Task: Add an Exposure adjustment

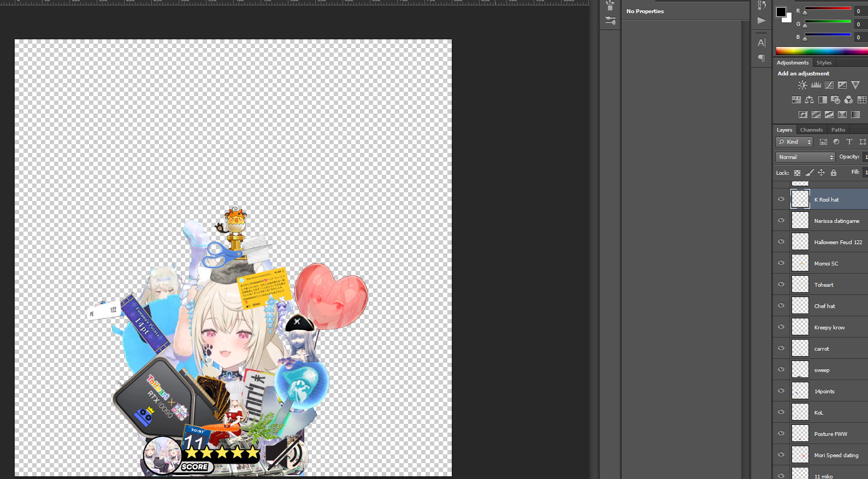Action: 842,85
